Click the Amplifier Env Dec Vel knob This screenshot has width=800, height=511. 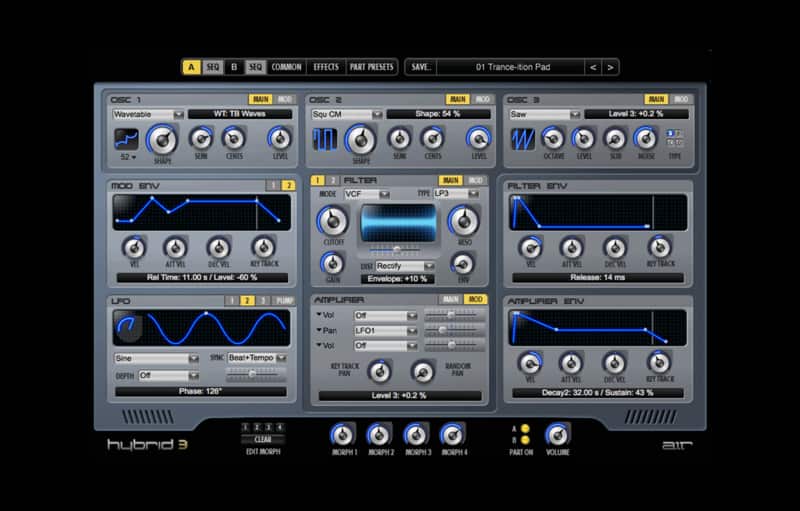tap(614, 364)
